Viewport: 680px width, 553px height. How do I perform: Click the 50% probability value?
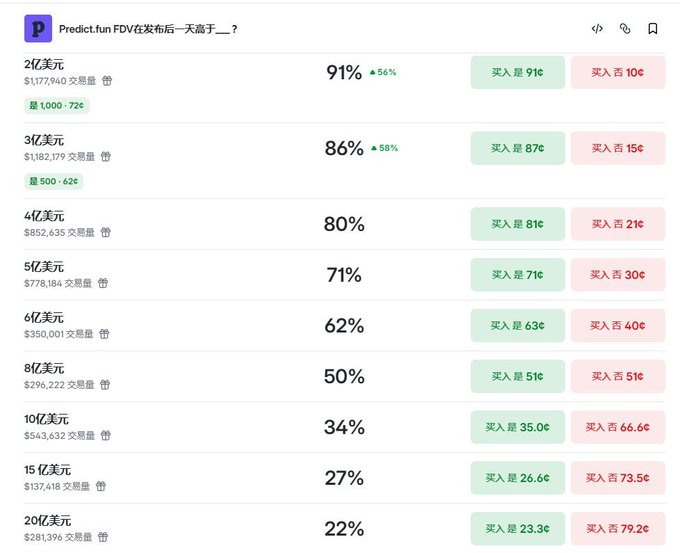point(344,376)
